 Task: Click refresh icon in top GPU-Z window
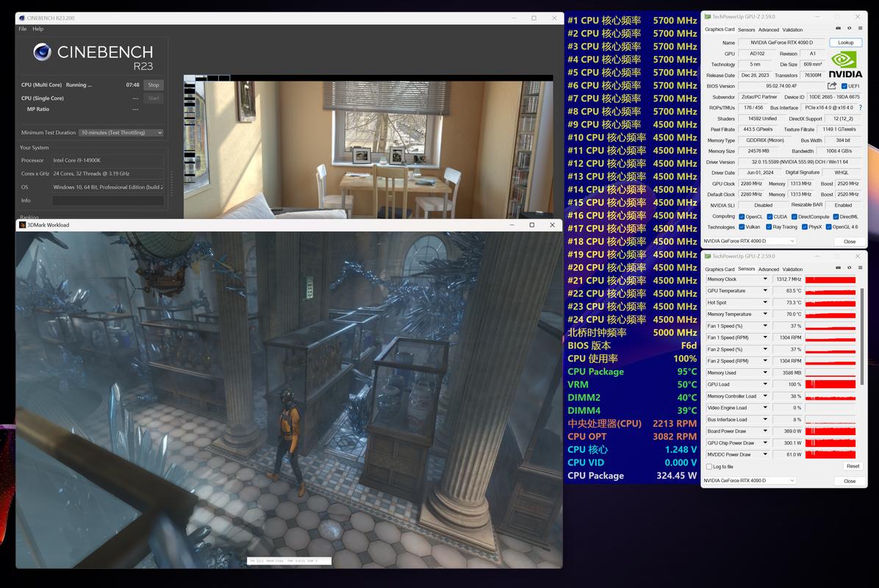pos(849,29)
